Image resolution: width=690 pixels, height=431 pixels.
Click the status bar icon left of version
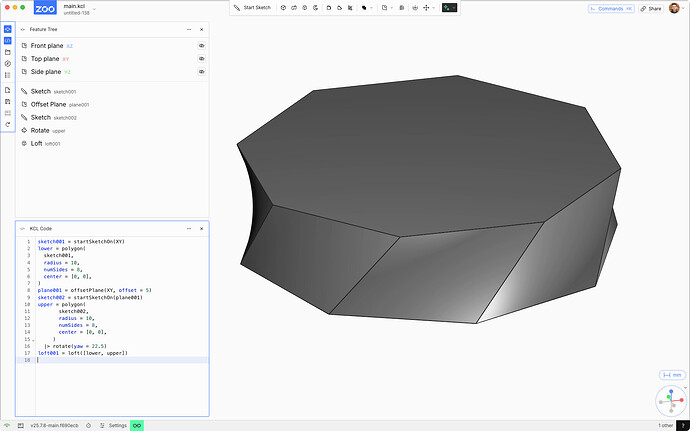coord(20,426)
